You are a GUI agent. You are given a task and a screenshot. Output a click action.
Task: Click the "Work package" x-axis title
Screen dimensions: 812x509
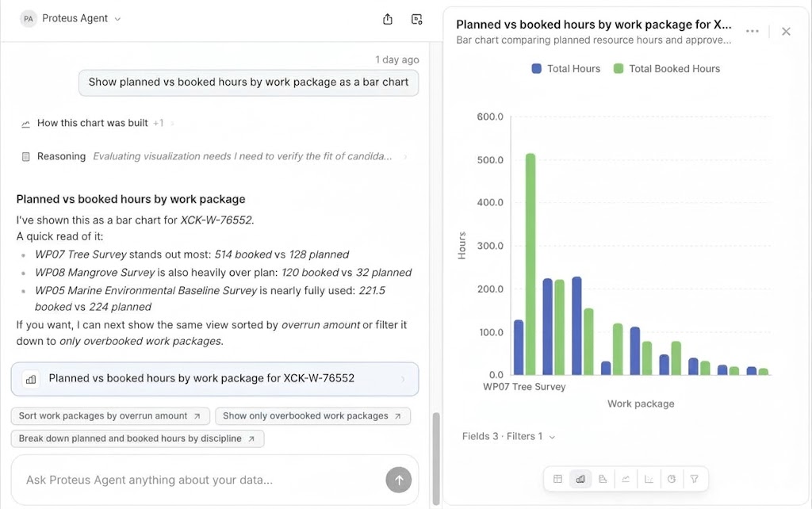click(x=641, y=404)
